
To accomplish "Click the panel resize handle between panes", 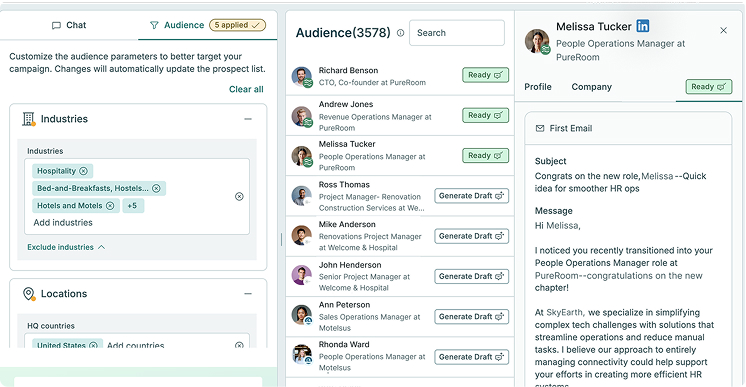I will pyautogui.click(x=281, y=239).
